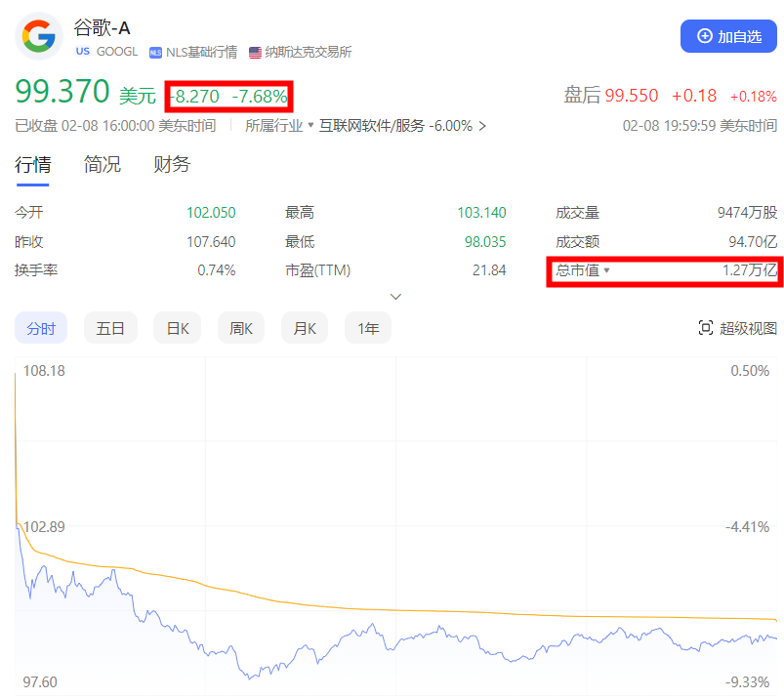Click the 1.27万亿 market cap value
This screenshot has height=699, width=784.
coord(750,270)
